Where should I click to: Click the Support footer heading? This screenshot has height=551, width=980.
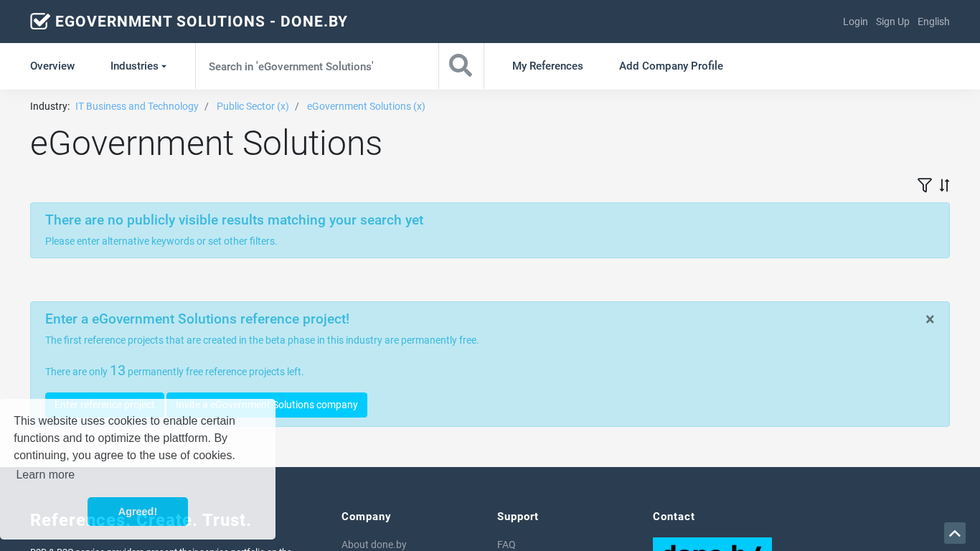coord(517,517)
